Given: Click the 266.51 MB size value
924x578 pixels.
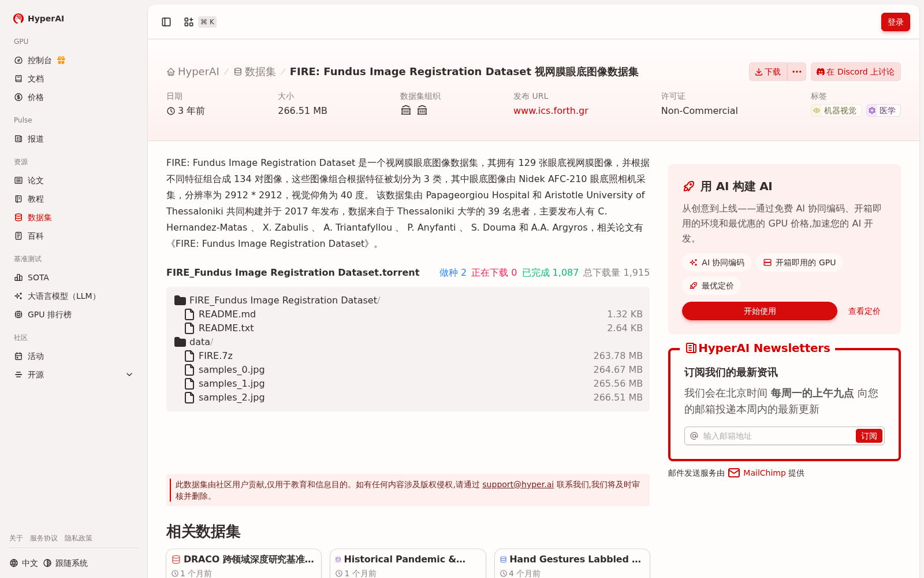Looking at the screenshot, I should click(303, 110).
